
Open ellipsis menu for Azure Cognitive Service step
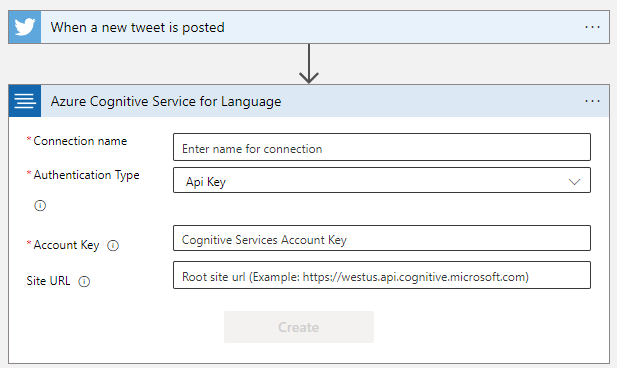[592, 101]
